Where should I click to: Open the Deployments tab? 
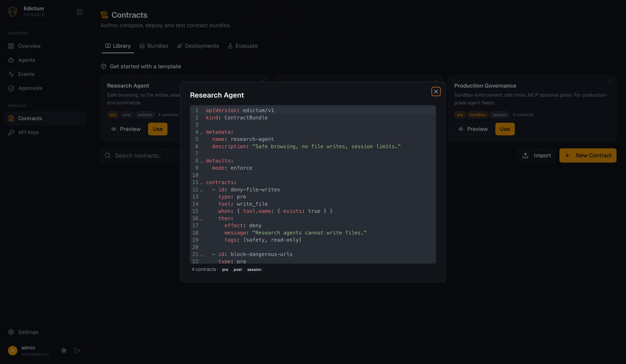201,46
